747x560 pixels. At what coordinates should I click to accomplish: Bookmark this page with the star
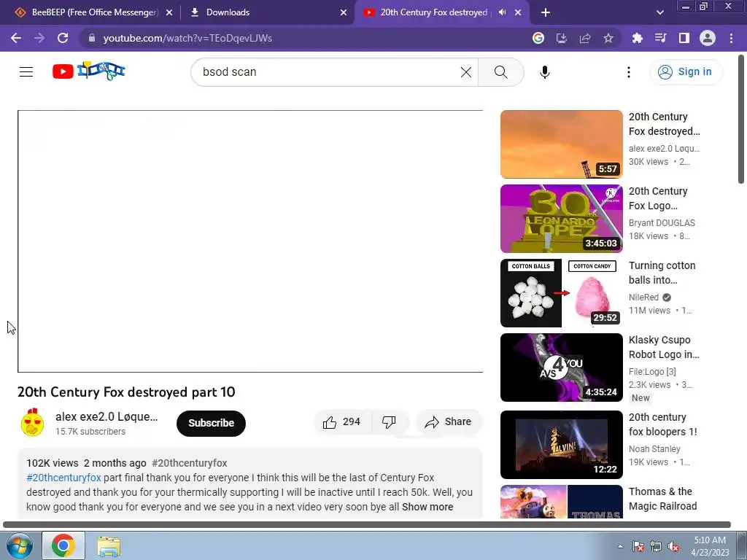[x=608, y=38]
